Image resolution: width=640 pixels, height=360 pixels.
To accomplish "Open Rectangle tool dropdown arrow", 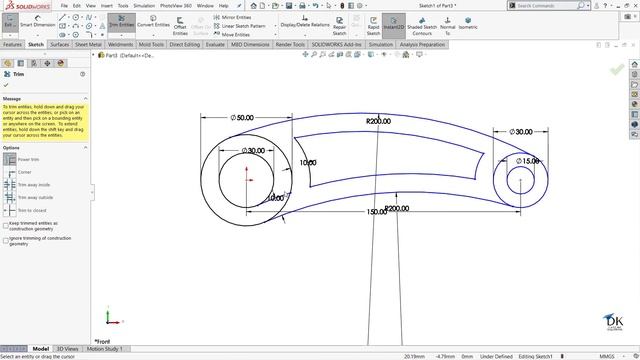I will [x=69, y=26].
